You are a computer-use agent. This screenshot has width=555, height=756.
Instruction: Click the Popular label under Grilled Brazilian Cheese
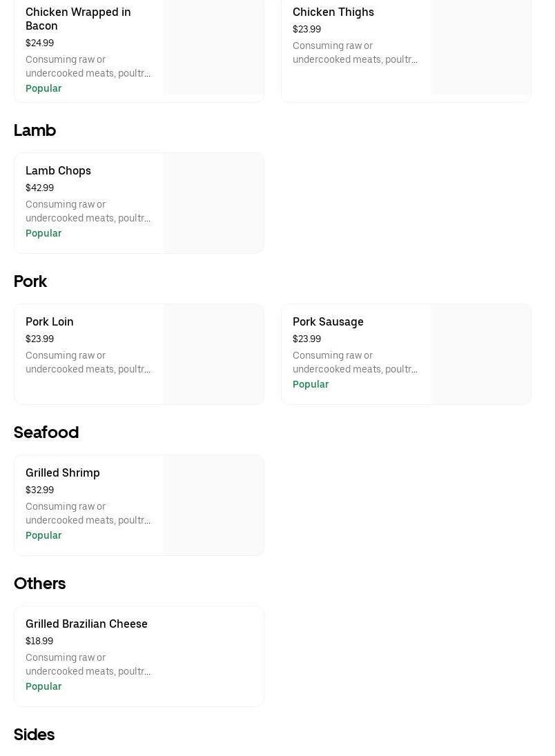pyautogui.click(x=43, y=686)
